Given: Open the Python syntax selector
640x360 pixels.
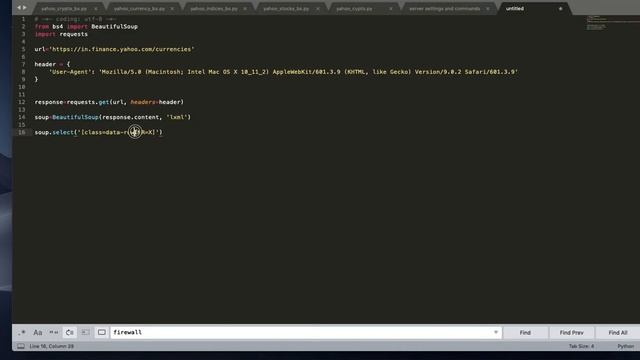Looking at the screenshot, I should click(x=625, y=346).
